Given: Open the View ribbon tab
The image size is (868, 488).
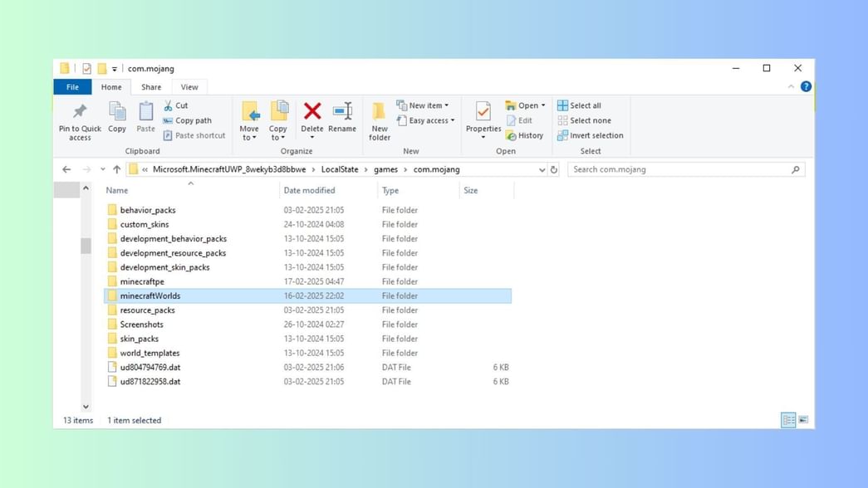Looking at the screenshot, I should [189, 86].
